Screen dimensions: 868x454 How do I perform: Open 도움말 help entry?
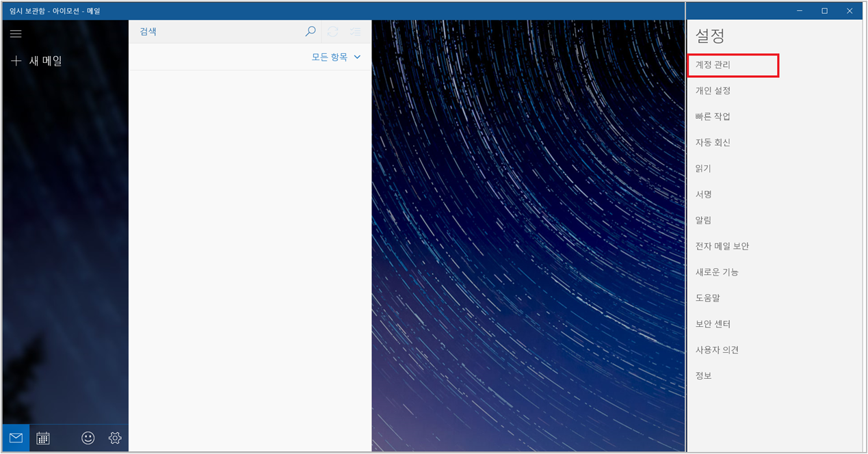point(707,299)
